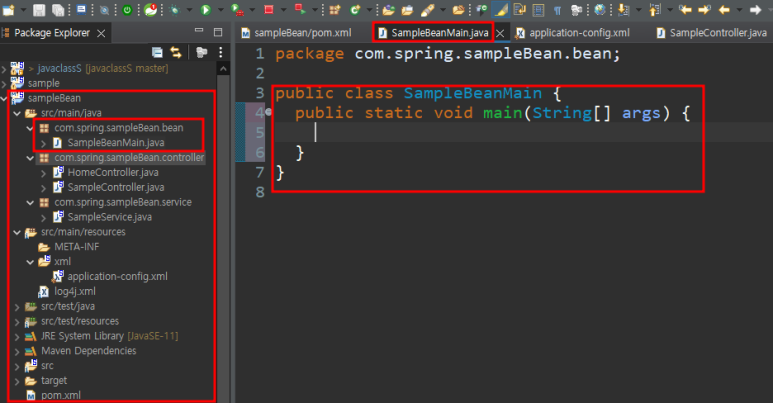Viewport: 773px width, 403px height.
Task: Select the SampleBeanMain.java editor tab
Action: tap(434, 33)
